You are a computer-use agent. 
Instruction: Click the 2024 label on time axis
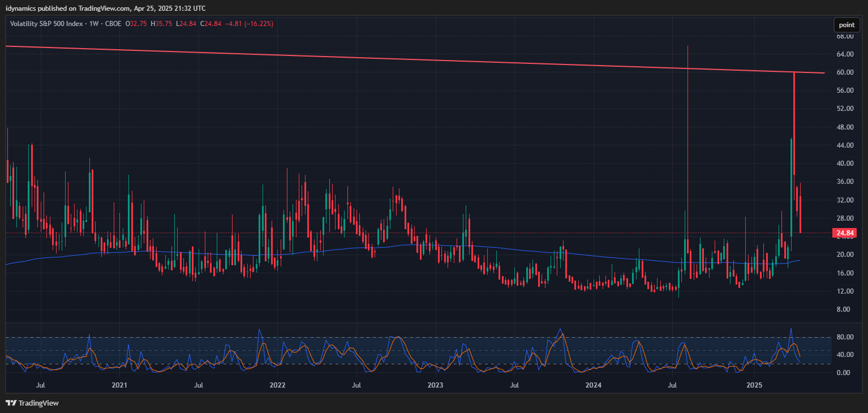(x=593, y=385)
